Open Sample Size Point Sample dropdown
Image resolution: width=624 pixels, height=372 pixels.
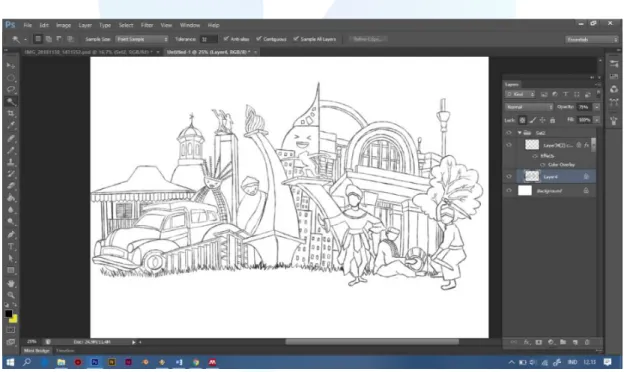tap(142, 39)
